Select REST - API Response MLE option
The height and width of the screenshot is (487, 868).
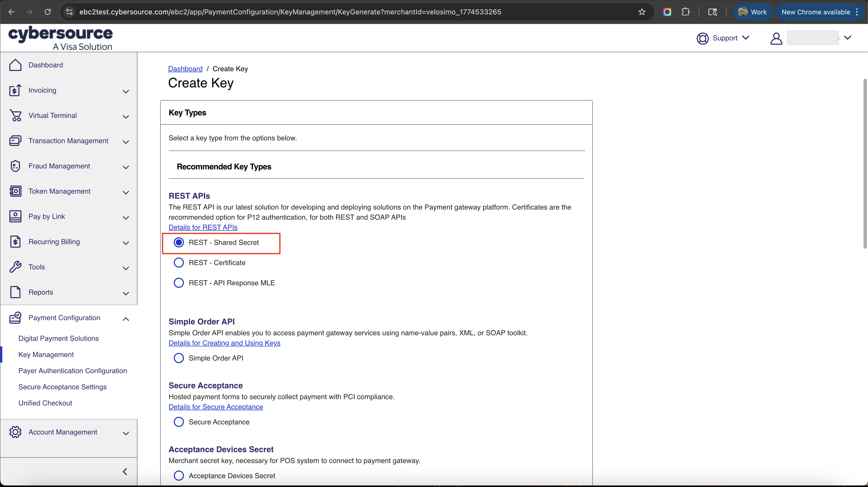[x=179, y=283]
